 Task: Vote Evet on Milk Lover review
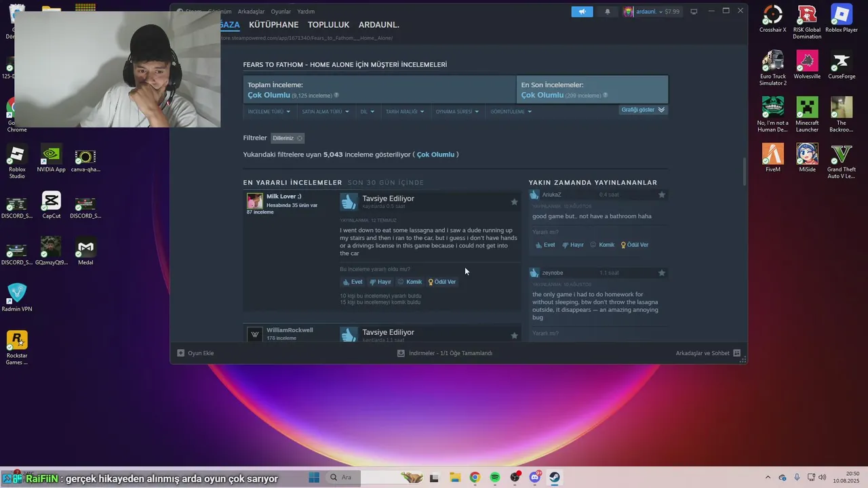click(353, 282)
